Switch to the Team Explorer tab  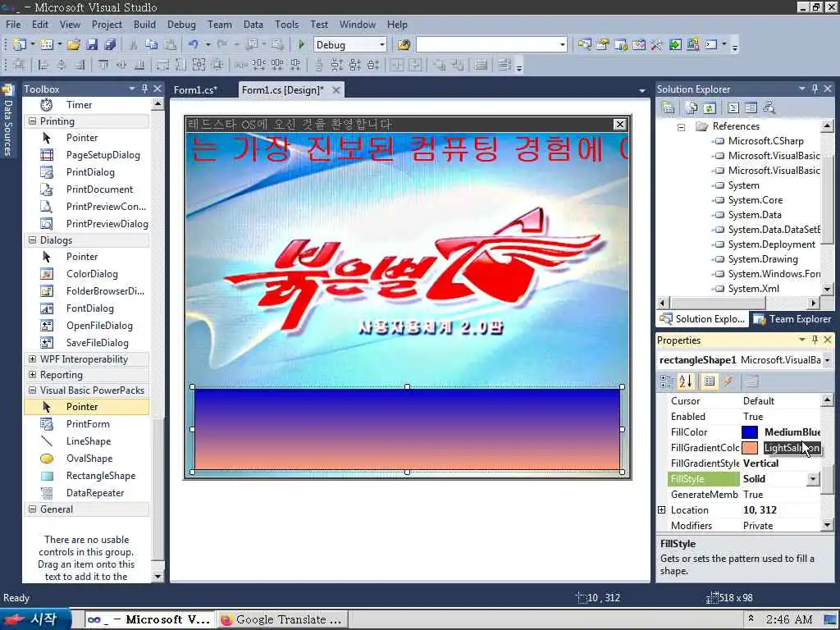(792, 319)
